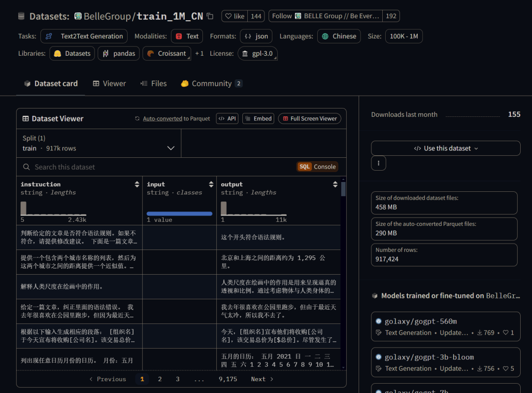Click the Number of rows 917,424 box

click(444, 255)
